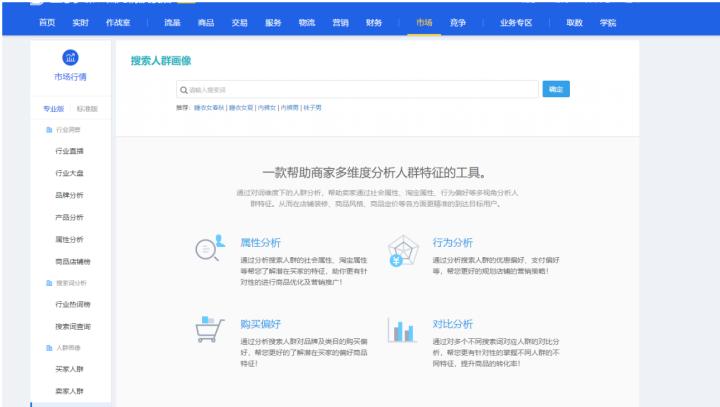This screenshot has height=407, width=720.
Task: Click the 市场行情 circular chart icon
Action: click(x=70, y=57)
